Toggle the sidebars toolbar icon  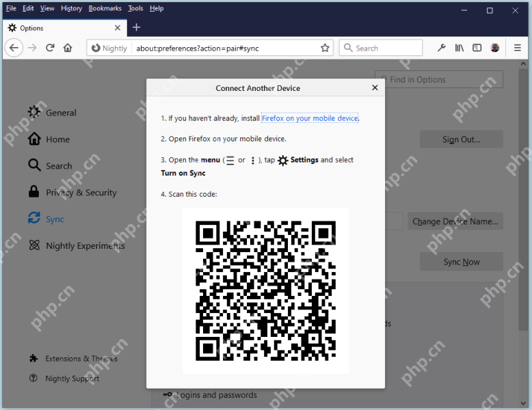click(x=477, y=48)
